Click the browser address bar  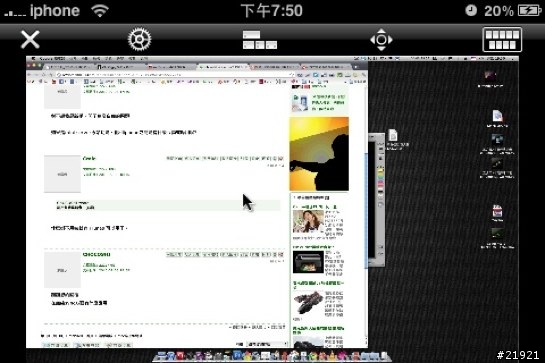click(176, 74)
